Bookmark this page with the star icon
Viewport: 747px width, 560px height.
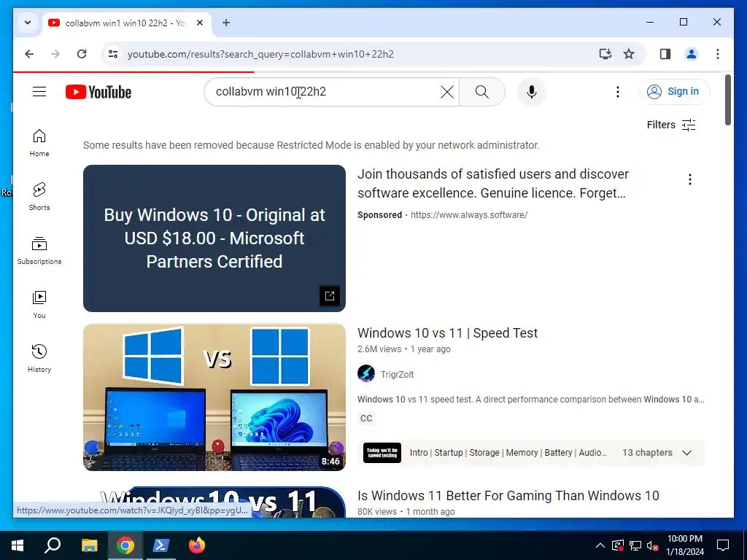pyautogui.click(x=629, y=54)
